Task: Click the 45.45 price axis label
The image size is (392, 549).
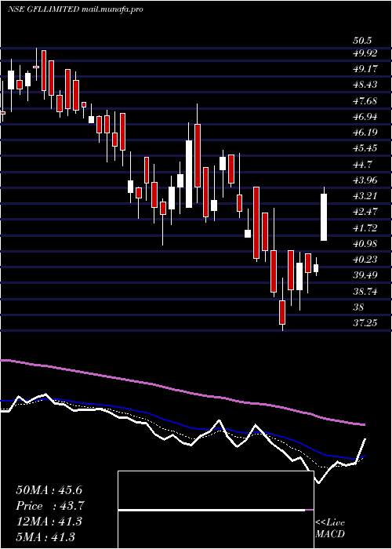Action: [x=365, y=148]
